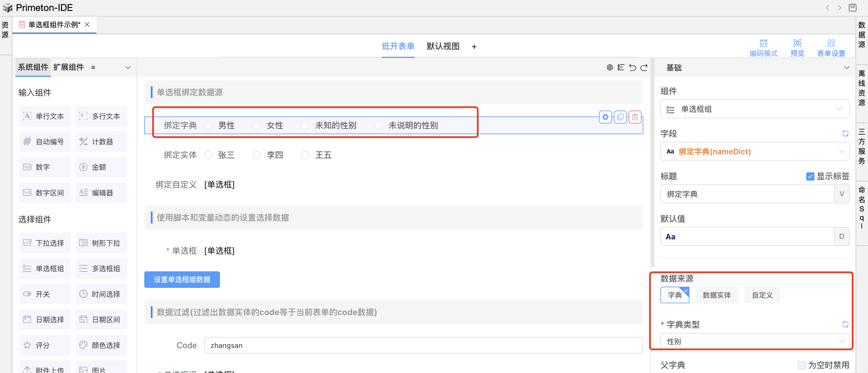Screen dimensions: 868x373
Task: Switch to 扩展组件 tab
Action: pos(68,67)
